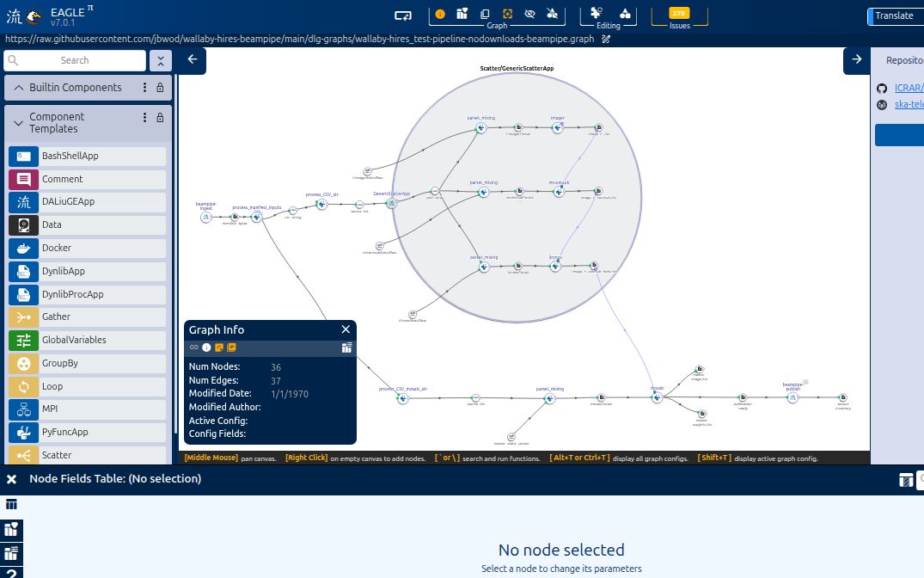
Task: Toggle the Component Templates lock icon
Action: 160,117
